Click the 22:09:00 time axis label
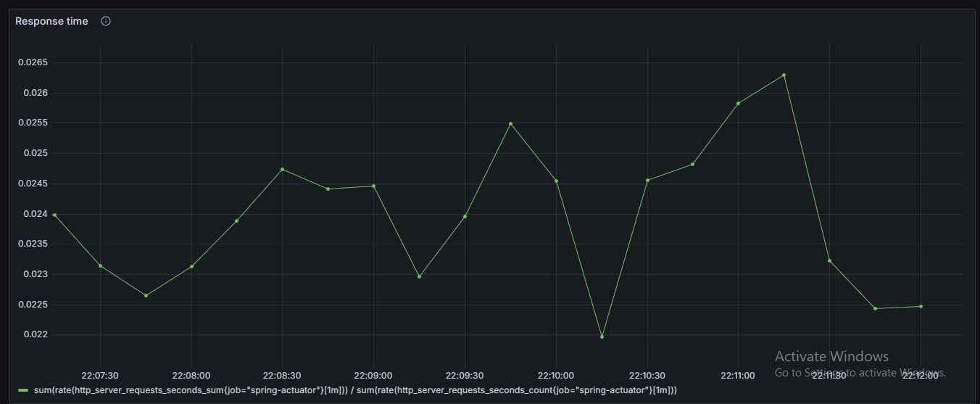 pyautogui.click(x=373, y=375)
